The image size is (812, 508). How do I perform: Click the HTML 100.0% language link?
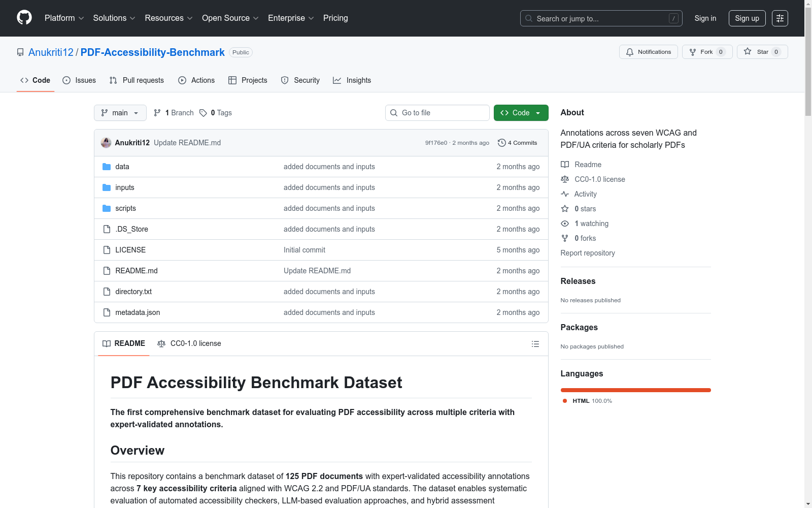point(588,401)
